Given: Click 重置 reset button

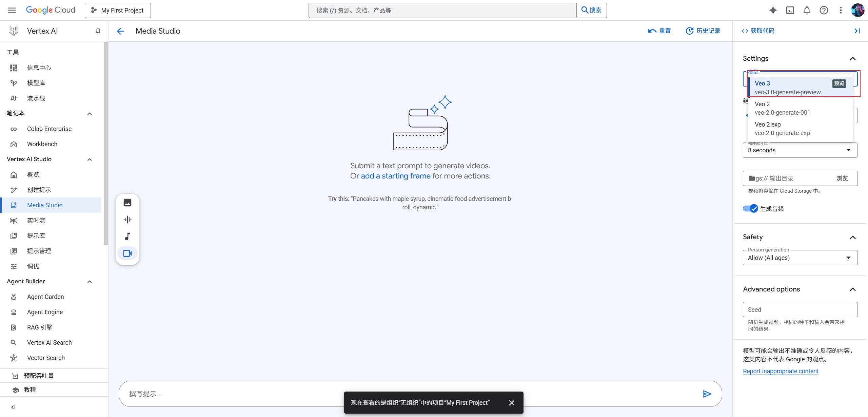Looking at the screenshot, I should click(x=659, y=31).
